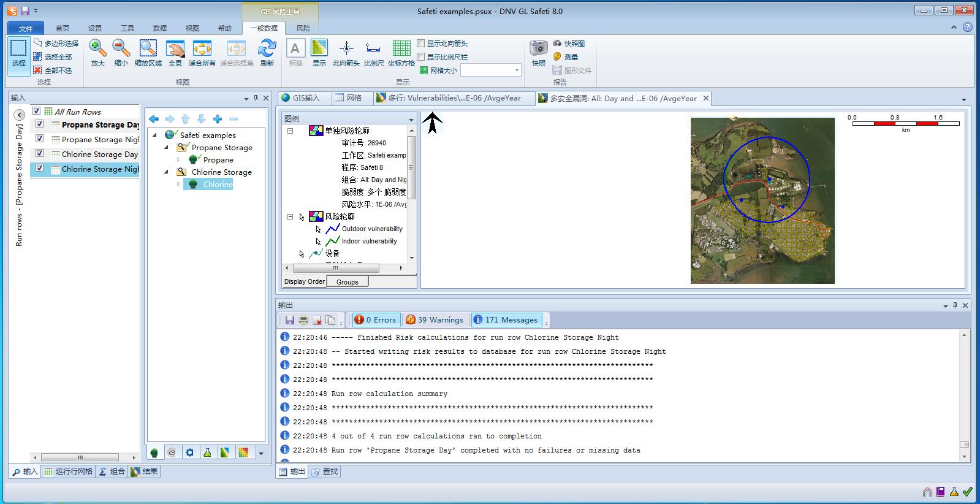Click the 比例尺 scale bar icon
This screenshot has width=980, height=504.
(373, 48)
